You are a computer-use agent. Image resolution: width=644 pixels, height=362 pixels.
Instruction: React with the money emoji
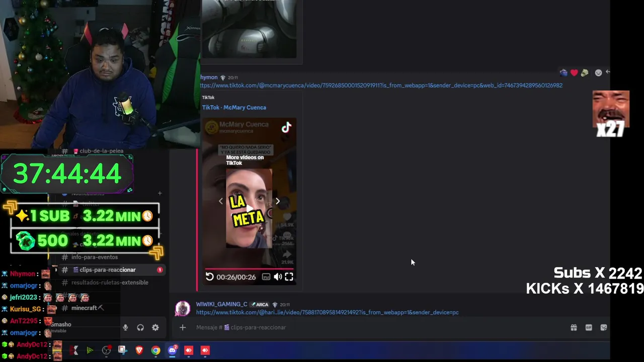(x=585, y=73)
